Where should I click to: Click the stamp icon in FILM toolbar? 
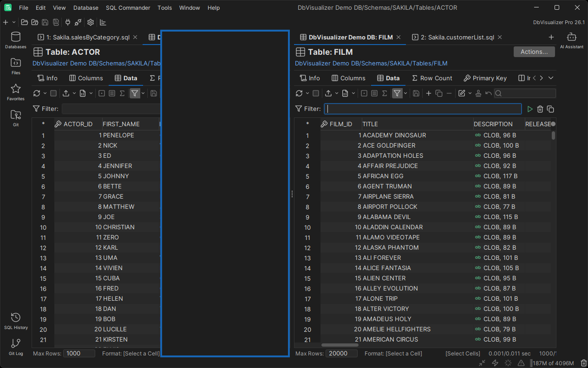478,93
